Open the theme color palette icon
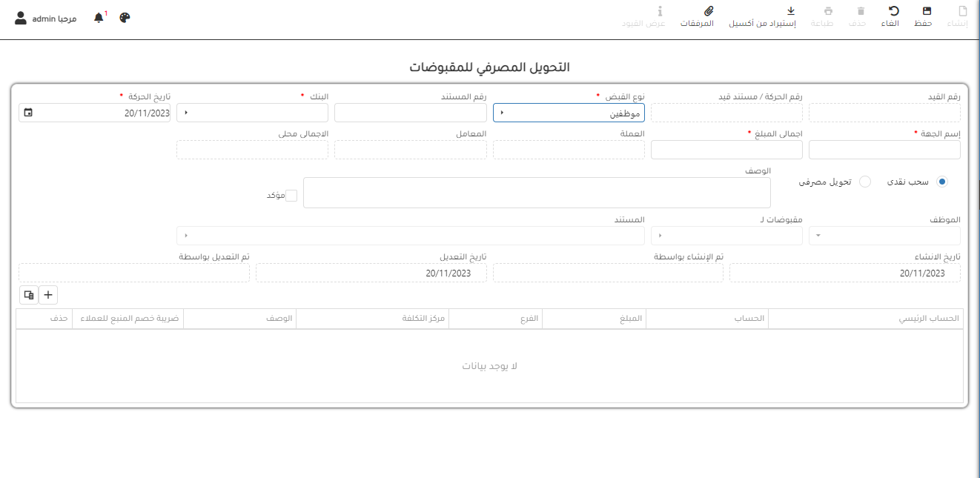This screenshot has height=478, width=980. click(125, 18)
